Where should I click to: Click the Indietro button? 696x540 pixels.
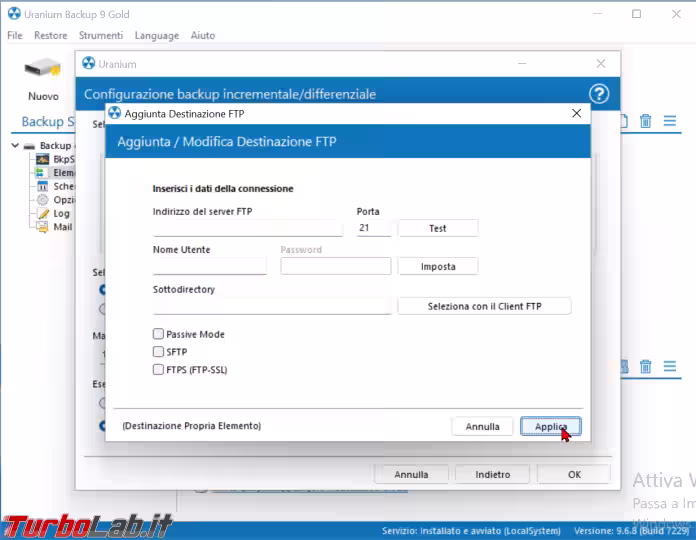492,474
